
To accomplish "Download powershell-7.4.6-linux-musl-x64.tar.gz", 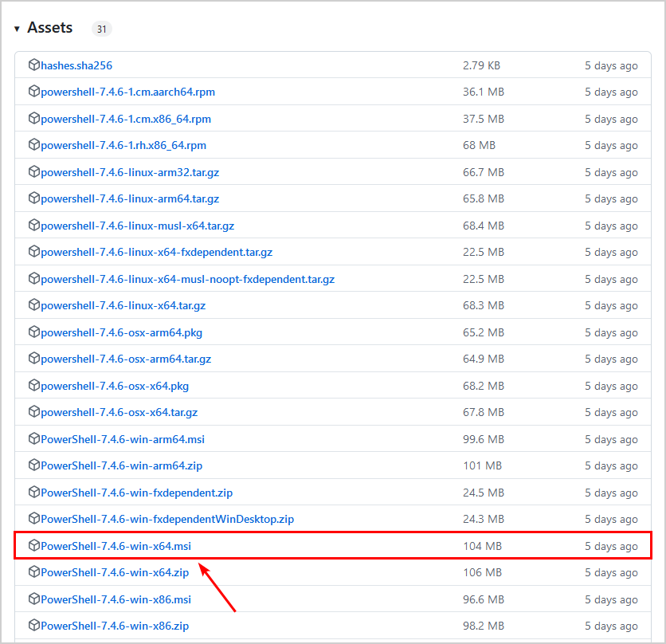I will pos(138,226).
